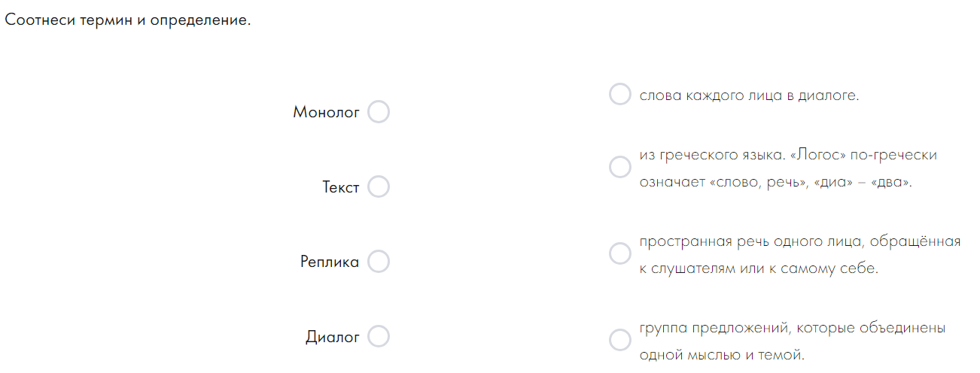
Task: Click the line 'пространная речь одного лица, обращённая'
Action: pos(800,241)
